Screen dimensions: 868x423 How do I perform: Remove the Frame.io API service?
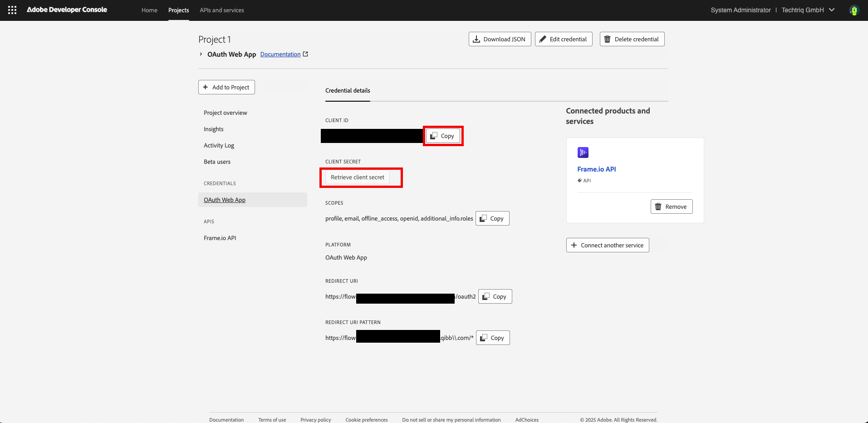coord(672,207)
